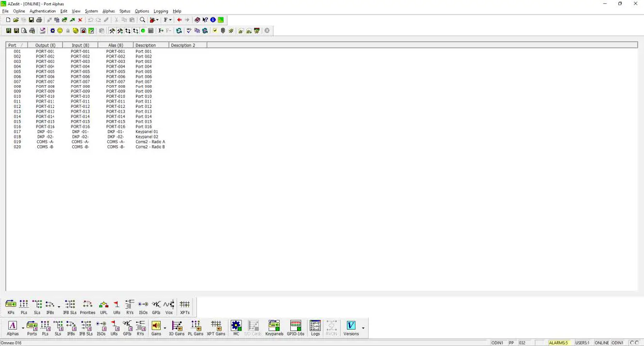Sort by the Port column header
Image resolution: width=644 pixels, height=346 pixels.
click(17, 45)
